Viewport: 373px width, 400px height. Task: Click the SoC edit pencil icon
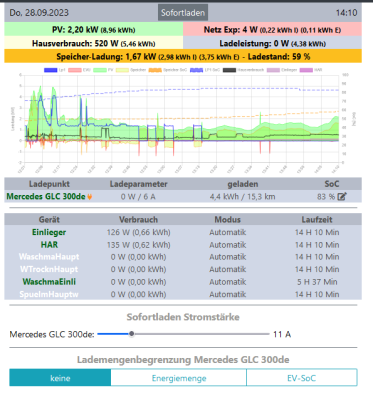[x=342, y=197]
